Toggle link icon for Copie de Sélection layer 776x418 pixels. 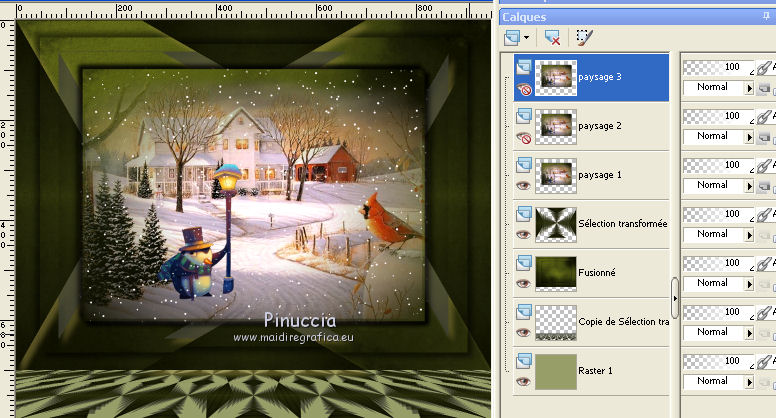tap(764, 312)
